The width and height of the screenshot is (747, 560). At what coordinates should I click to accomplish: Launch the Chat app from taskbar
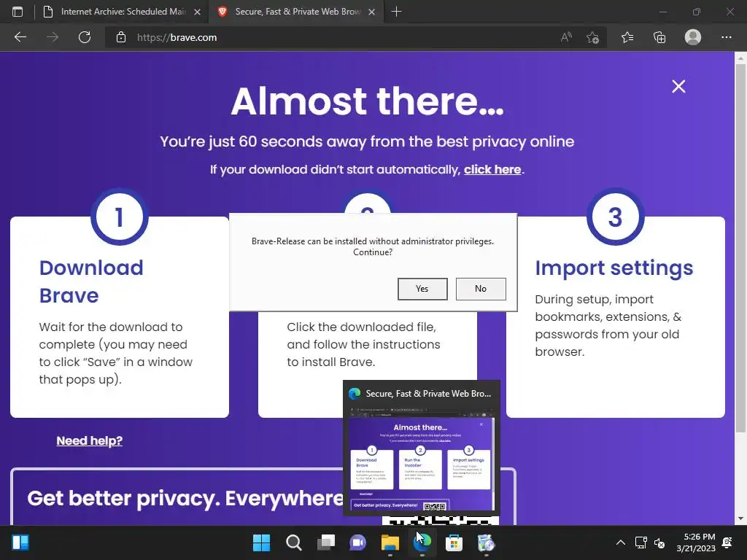[x=357, y=542]
